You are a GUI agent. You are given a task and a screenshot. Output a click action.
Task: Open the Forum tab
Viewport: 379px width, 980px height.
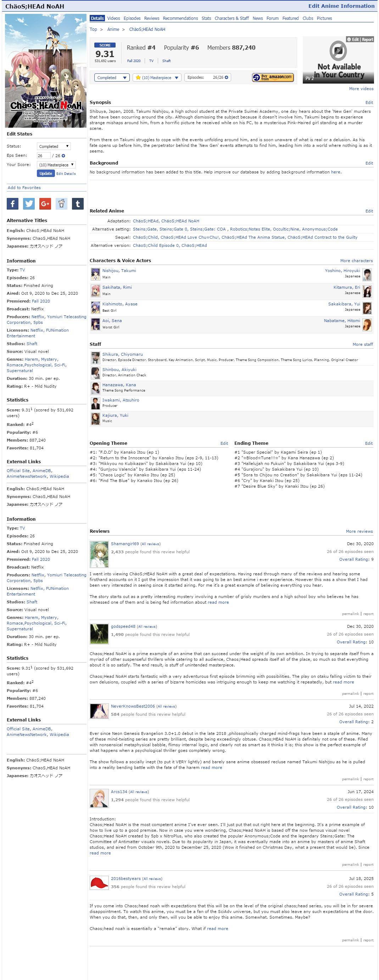(x=273, y=18)
